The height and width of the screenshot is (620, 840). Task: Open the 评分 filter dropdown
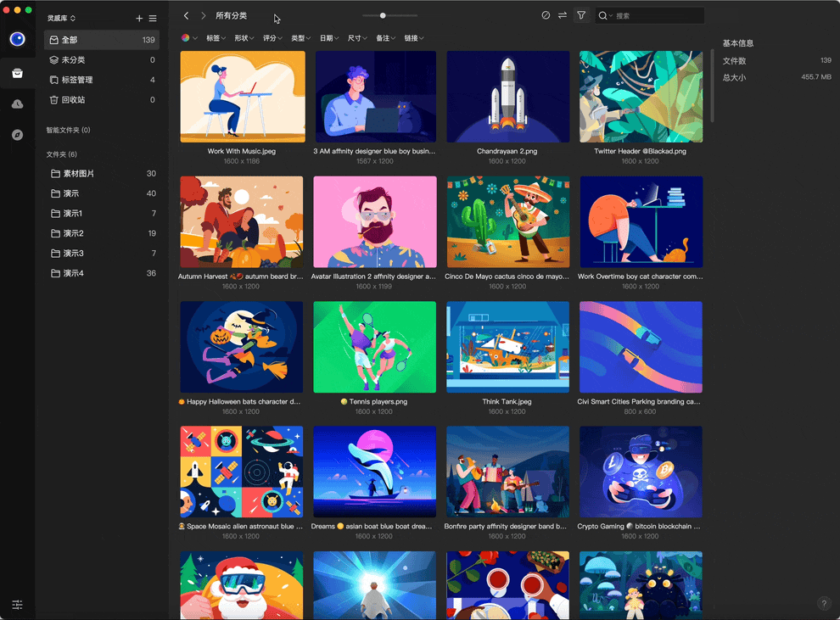272,38
